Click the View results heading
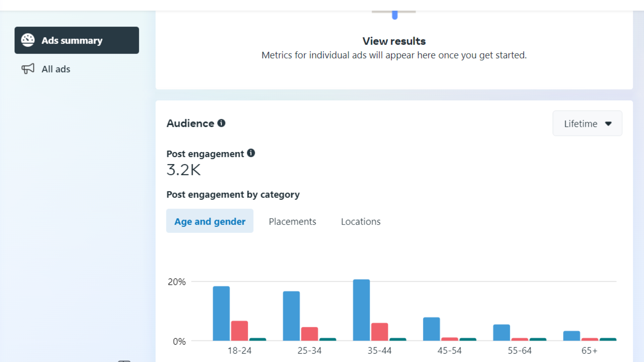Image resolution: width=644 pixels, height=362 pixels. [x=394, y=41]
